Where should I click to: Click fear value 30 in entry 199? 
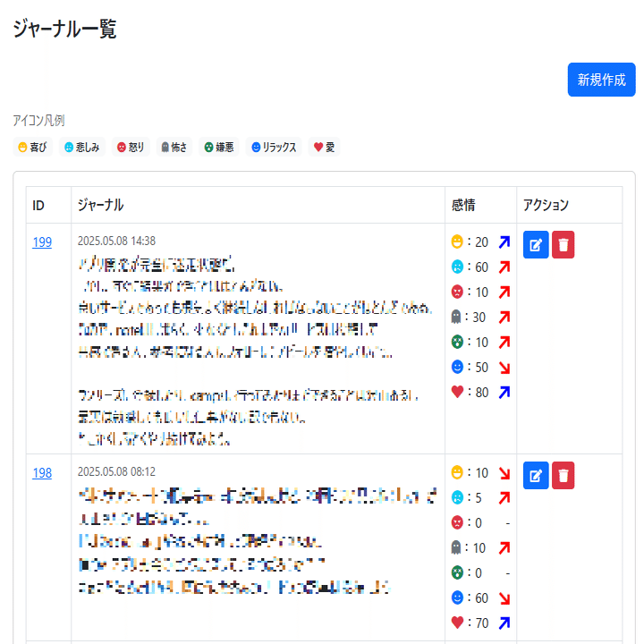(479, 318)
